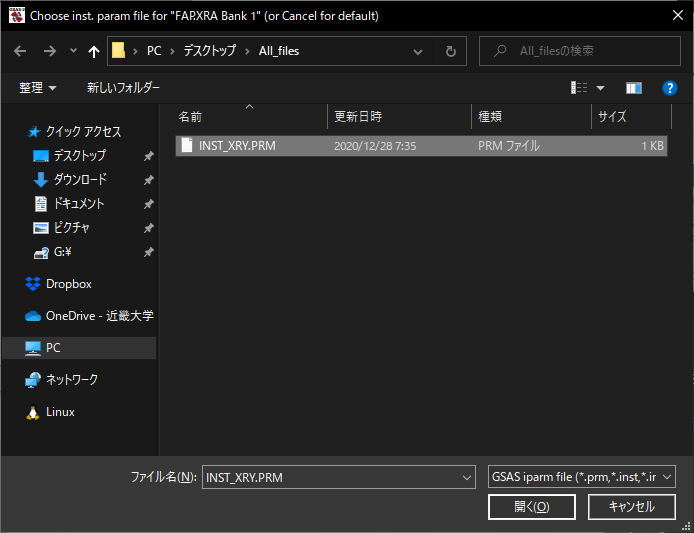694x533 pixels.
Task: Create a folder with 新しいフォルダー
Action: 123,88
